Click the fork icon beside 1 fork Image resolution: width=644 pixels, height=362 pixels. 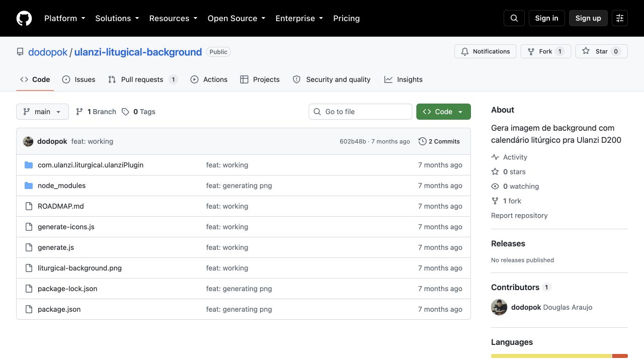click(x=495, y=201)
